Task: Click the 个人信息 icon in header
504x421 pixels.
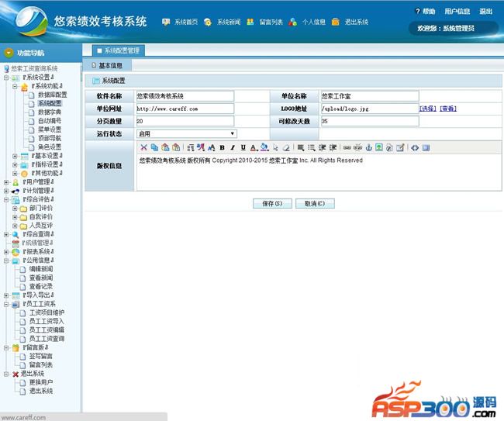Action: pos(292,22)
